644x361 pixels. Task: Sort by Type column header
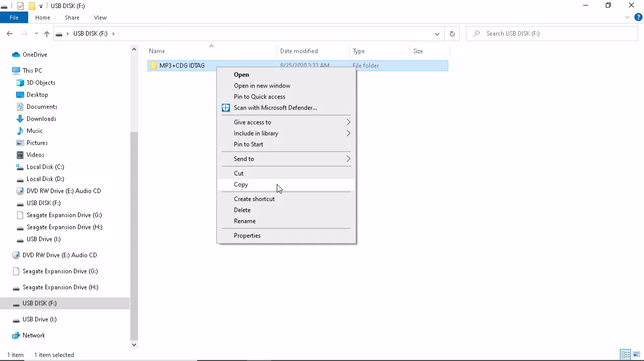pos(379,51)
